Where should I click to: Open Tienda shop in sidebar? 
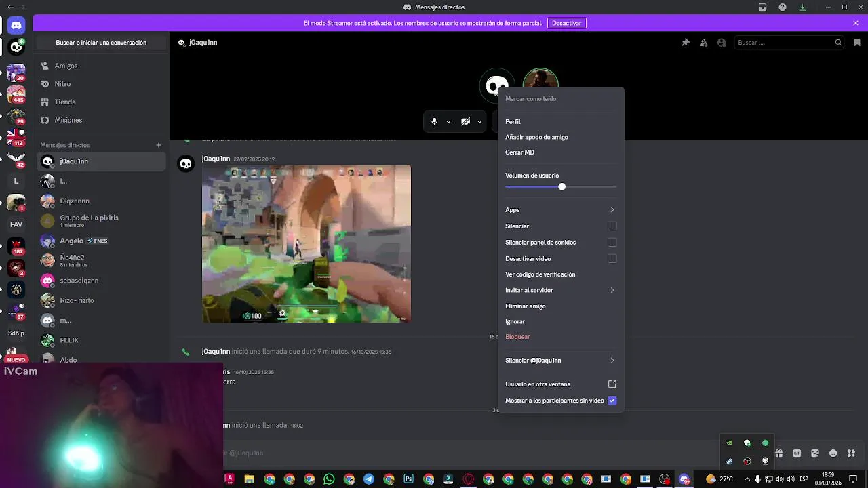tap(100, 102)
